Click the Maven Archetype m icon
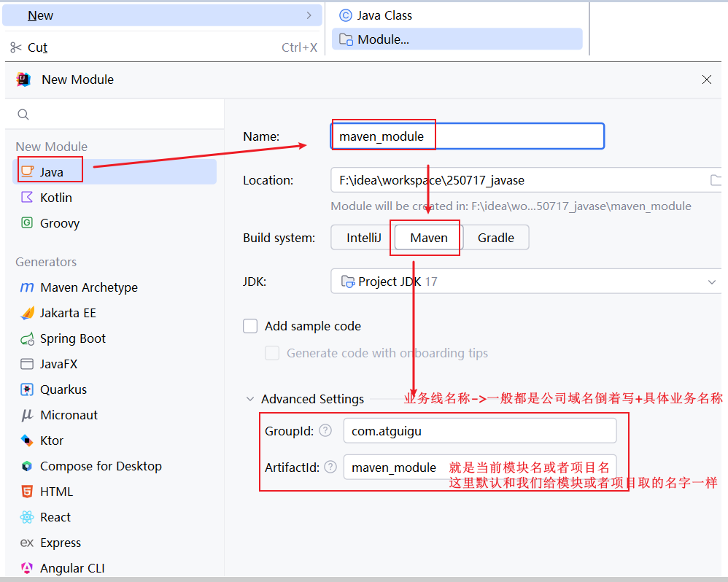This screenshot has height=582, width=728. [27, 287]
